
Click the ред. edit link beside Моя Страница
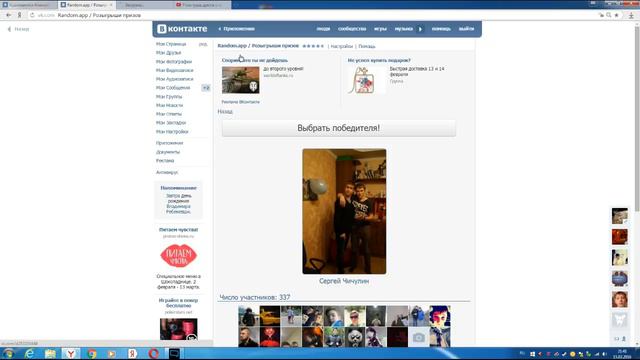[x=203, y=44]
